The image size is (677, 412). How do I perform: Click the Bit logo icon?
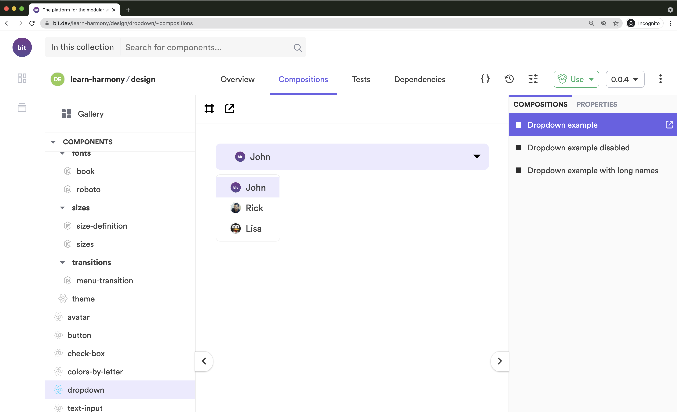coord(22,47)
